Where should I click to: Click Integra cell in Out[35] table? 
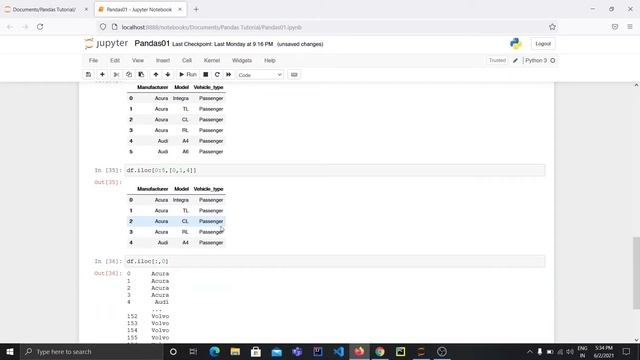(180, 200)
